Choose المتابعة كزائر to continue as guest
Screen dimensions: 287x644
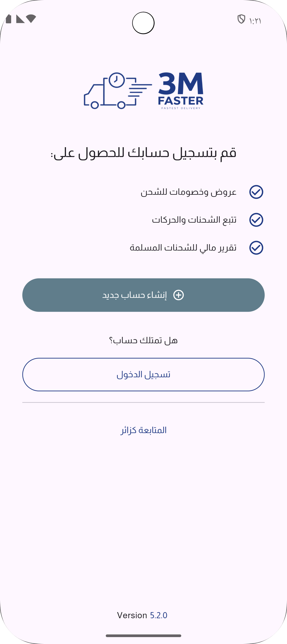pyautogui.click(x=143, y=430)
